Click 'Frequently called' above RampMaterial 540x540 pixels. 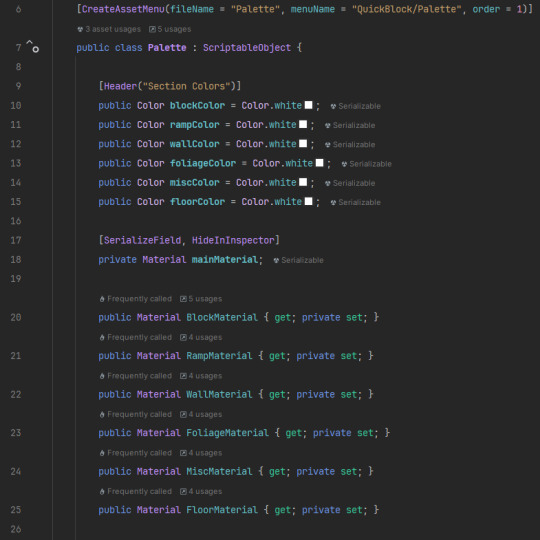pyautogui.click(x=136, y=338)
